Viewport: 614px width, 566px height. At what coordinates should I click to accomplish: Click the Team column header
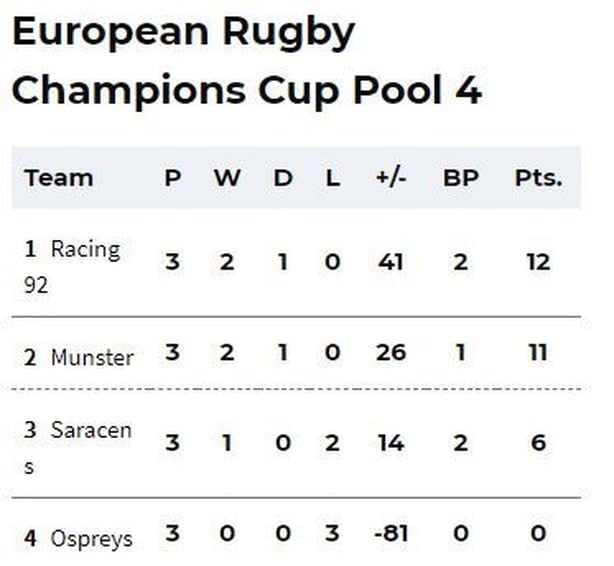pyautogui.click(x=59, y=178)
